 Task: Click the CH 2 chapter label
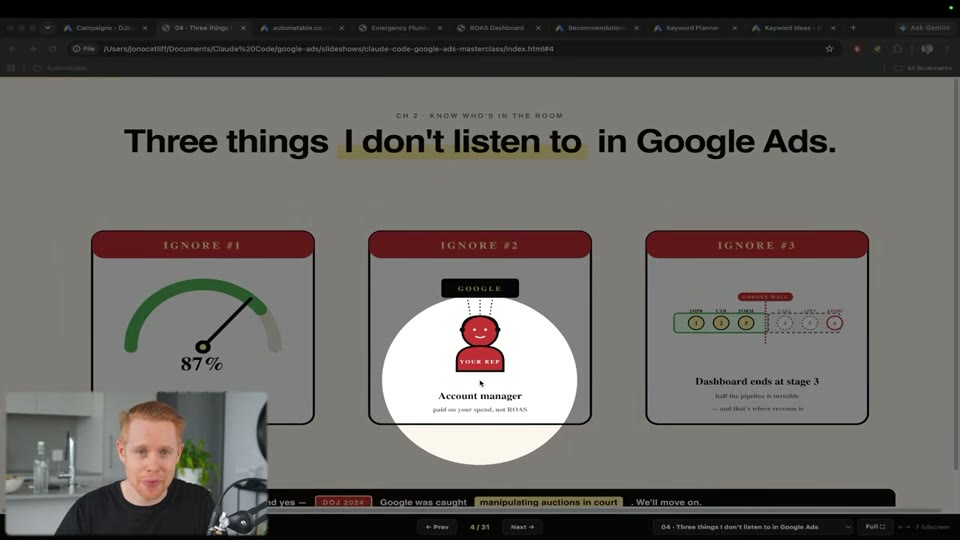(479, 116)
